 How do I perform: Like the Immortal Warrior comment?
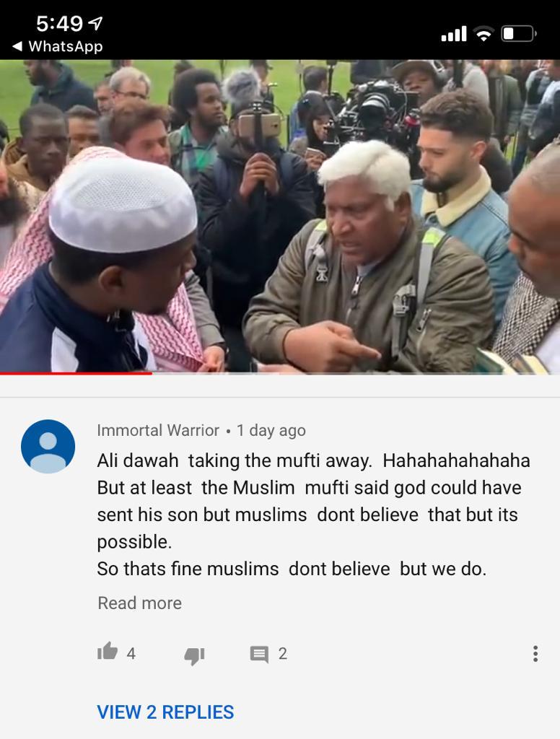coord(108,652)
